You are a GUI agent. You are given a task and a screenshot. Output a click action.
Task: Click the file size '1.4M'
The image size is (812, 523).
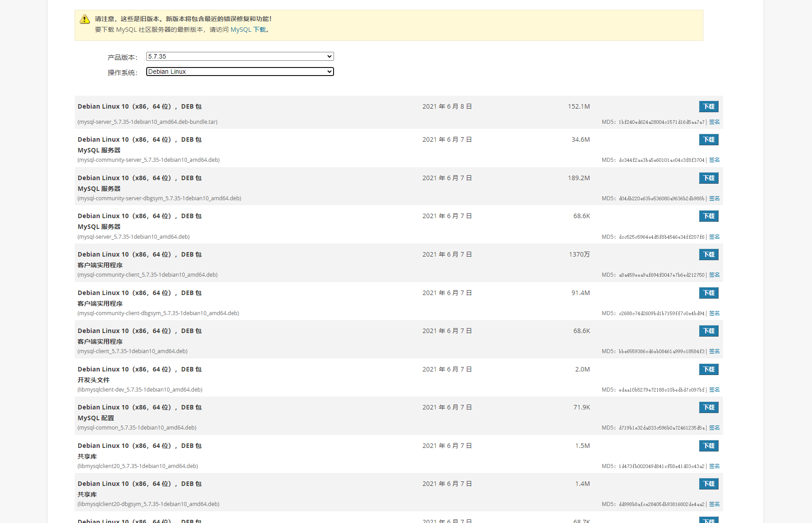point(583,484)
